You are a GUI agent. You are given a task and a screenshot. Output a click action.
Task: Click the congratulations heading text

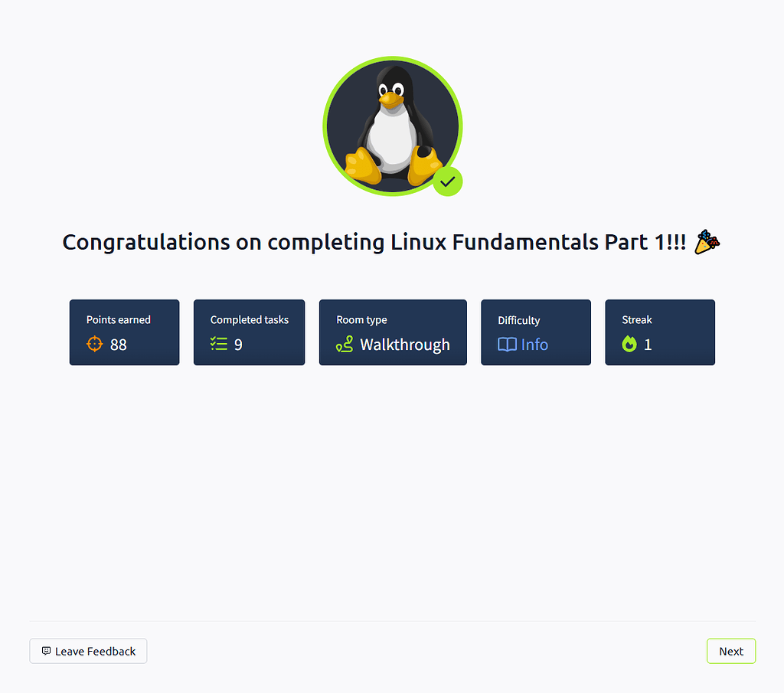click(x=374, y=243)
